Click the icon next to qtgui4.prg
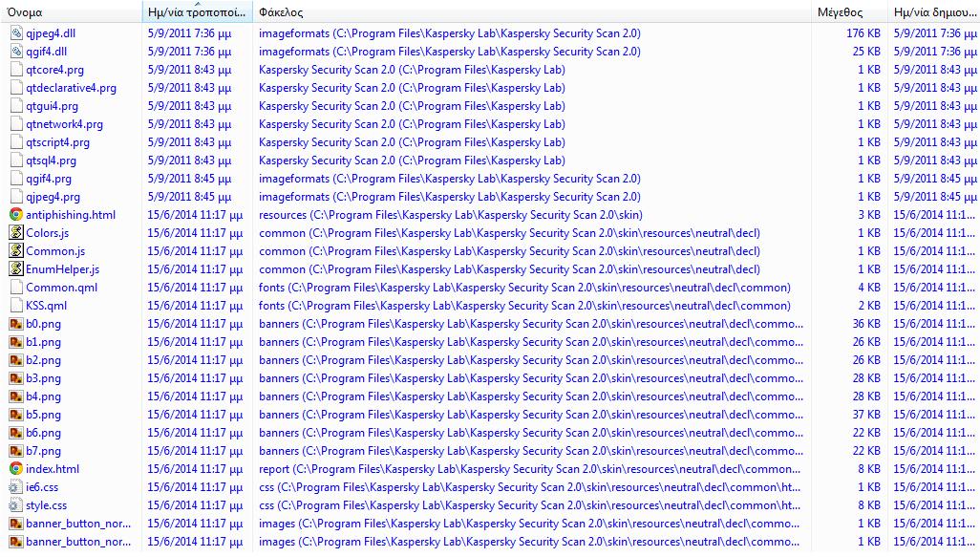The width and height of the screenshot is (980, 557). 16,106
